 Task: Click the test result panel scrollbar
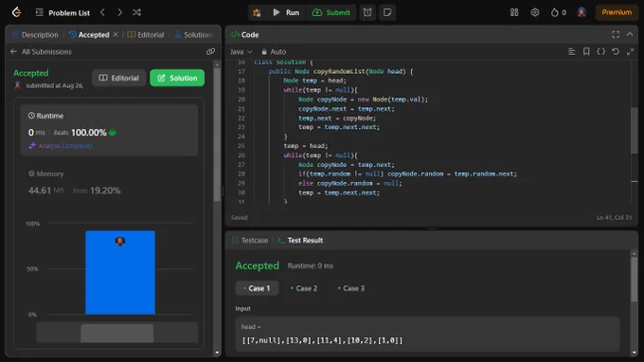(x=635, y=280)
